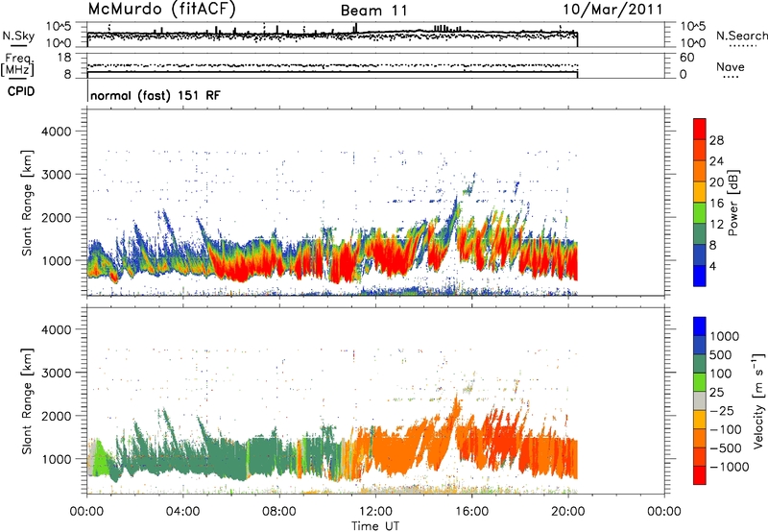Click the "Power [dB]" colorbar title
The height and width of the screenshot is (532, 768).
coord(732,203)
